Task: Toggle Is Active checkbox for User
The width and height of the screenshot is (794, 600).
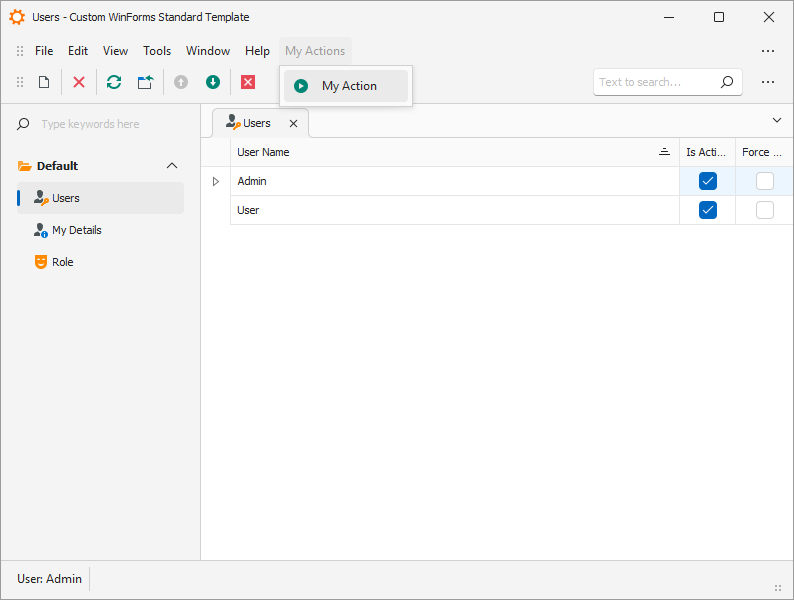Action: 707,210
